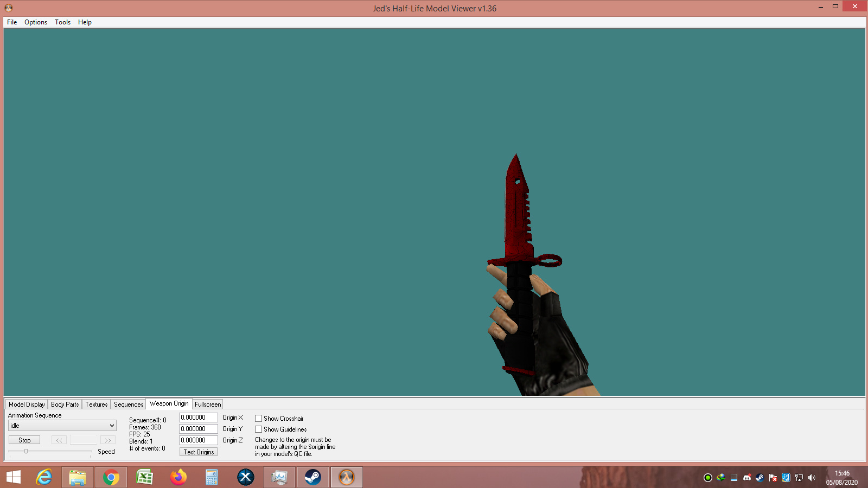Launch Internet Explorer from the taskbar
868x488 pixels.
[44, 477]
